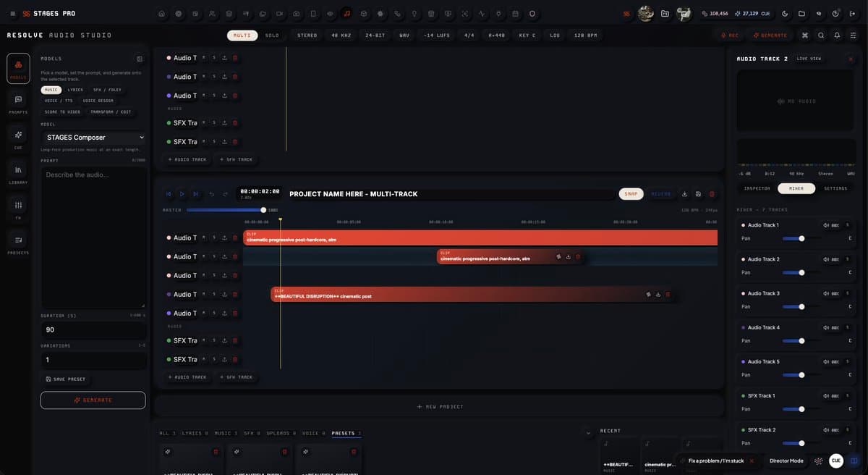Viewport: 868px width, 475px height.
Task: Select the VOICE DESIGN model tab
Action: point(98,101)
